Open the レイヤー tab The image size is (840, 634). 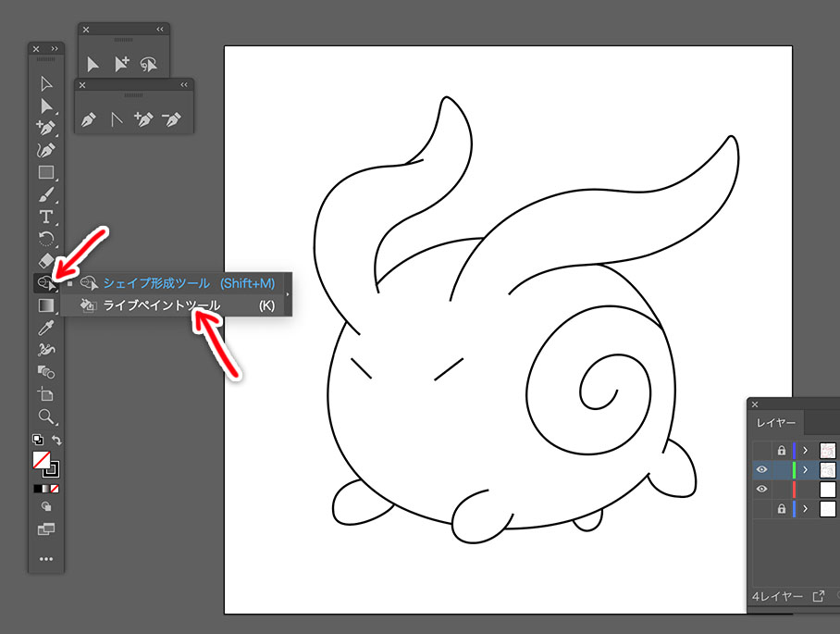(776, 423)
